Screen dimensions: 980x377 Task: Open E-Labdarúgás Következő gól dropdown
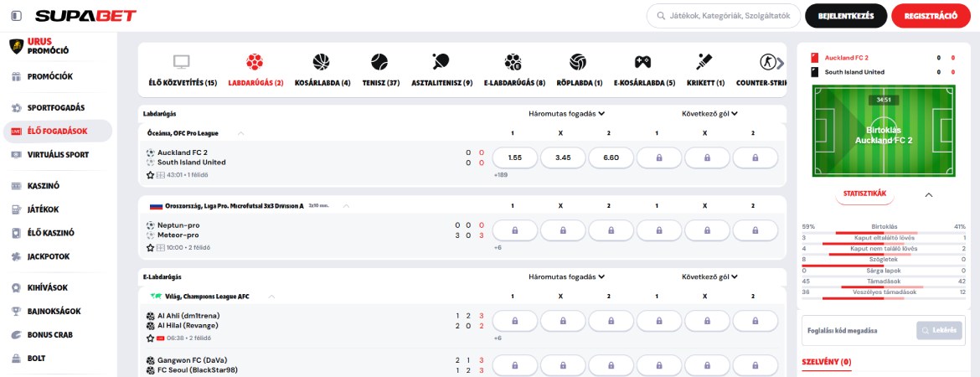tap(710, 277)
